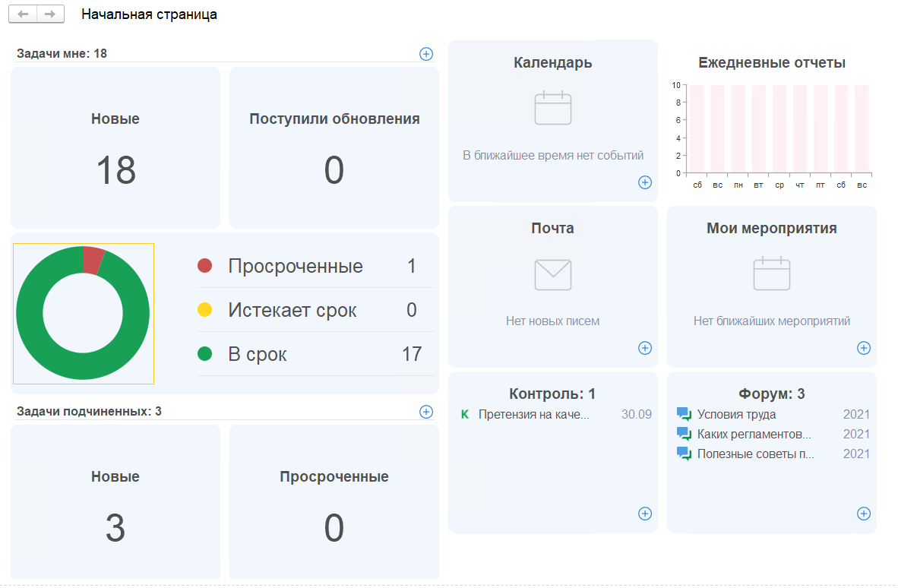Click plus icon in Контроль widget
The image size is (898, 588).
pyautogui.click(x=645, y=514)
